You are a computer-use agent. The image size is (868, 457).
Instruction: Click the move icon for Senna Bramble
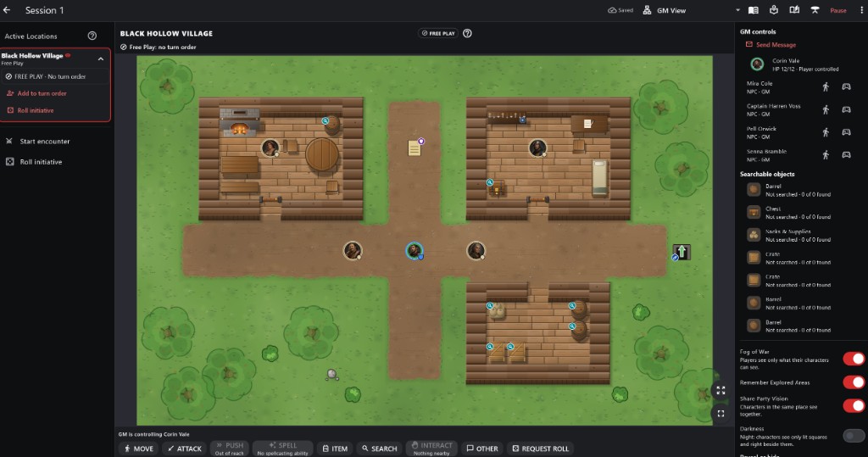826,154
